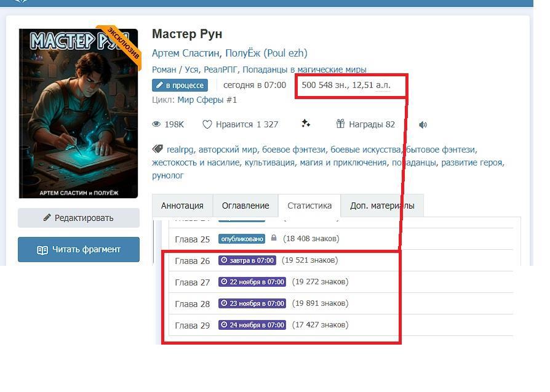Click the '(19 521 знаков)' count
The image size is (550, 392).
310,260
